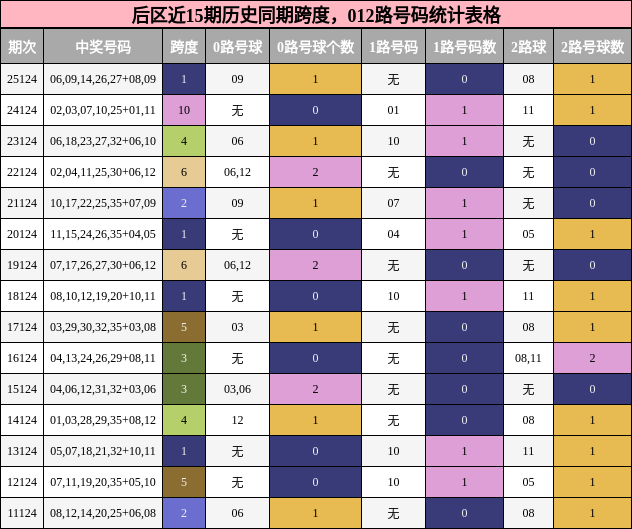Click 2路球 value 08 in row 25124
The image size is (632, 529).
528,79
